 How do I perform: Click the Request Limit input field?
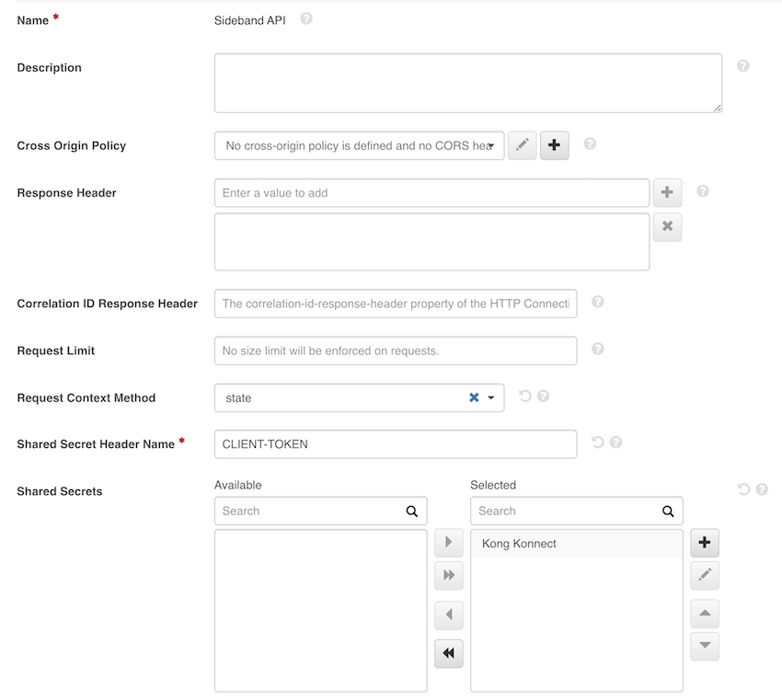pyautogui.click(x=395, y=350)
